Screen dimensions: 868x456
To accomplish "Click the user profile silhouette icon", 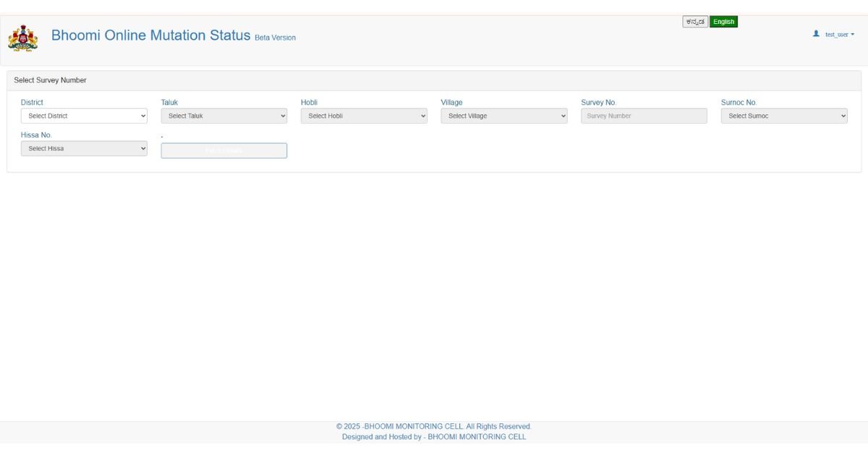I will [x=816, y=34].
